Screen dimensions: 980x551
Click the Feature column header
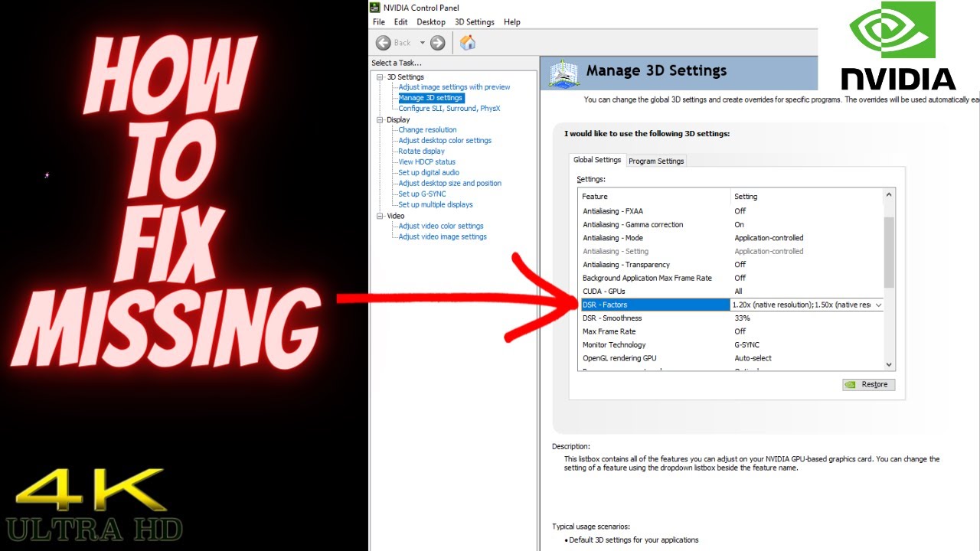coord(655,197)
